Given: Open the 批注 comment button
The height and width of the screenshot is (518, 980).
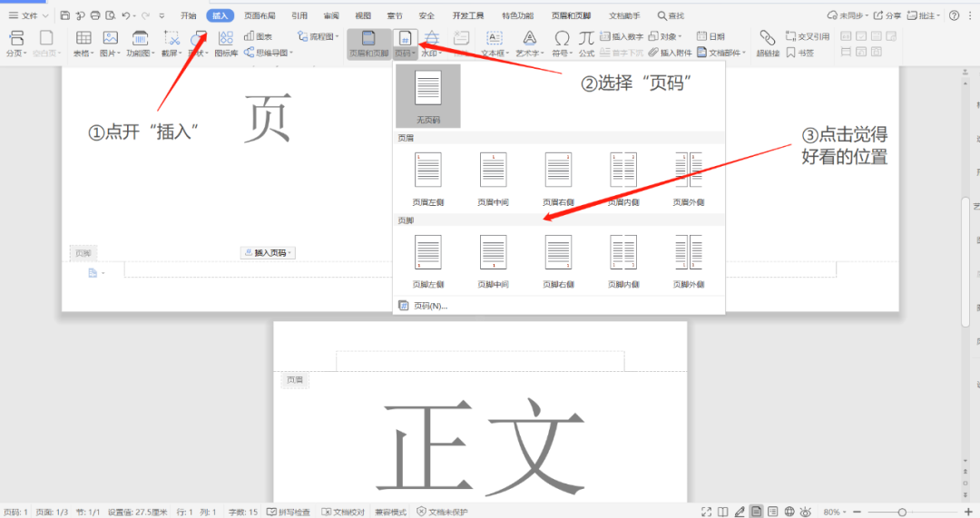Looking at the screenshot, I should tap(924, 15).
